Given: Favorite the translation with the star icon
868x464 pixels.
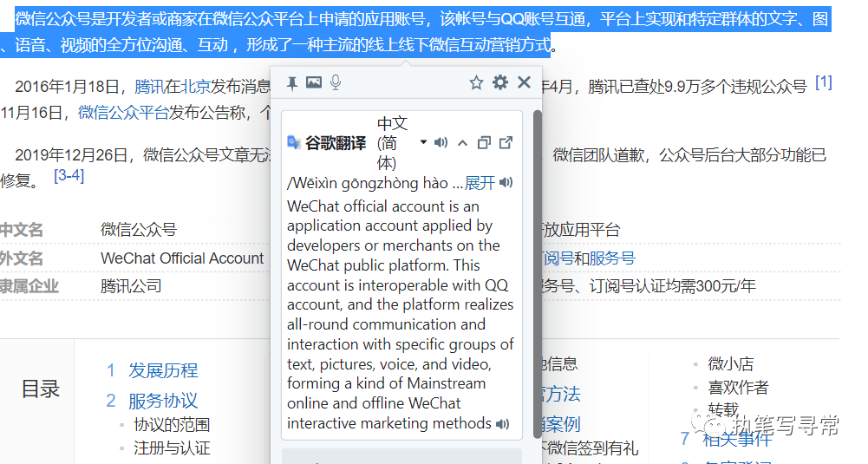Looking at the screenshot, I should tap(476, 83).
